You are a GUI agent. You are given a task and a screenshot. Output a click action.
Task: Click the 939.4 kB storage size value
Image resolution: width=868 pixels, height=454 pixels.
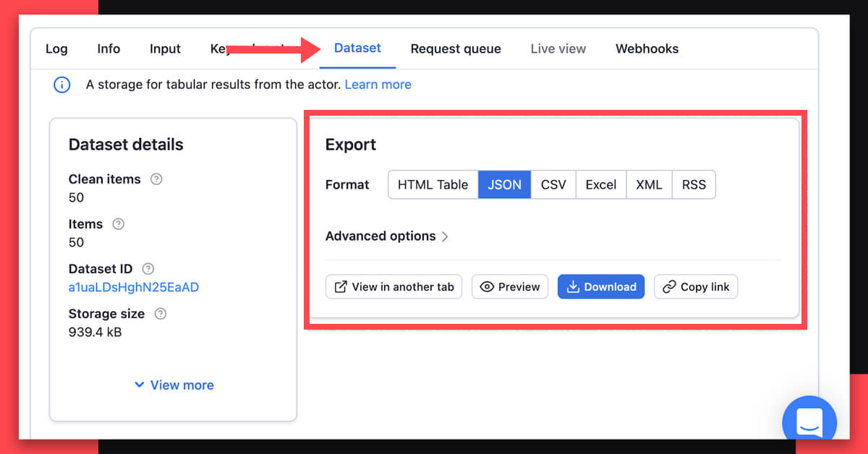tap(95, 332)
